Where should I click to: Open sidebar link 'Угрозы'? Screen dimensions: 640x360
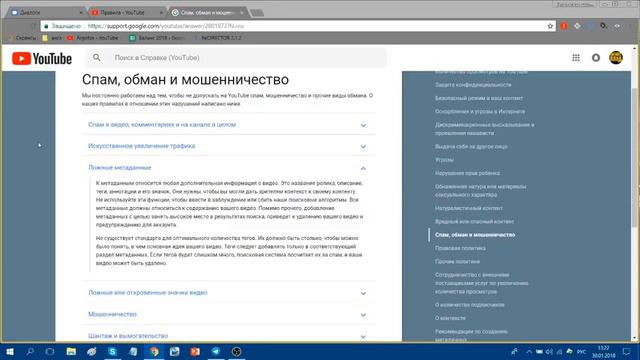pyautogui.click(x=444, y=160)
